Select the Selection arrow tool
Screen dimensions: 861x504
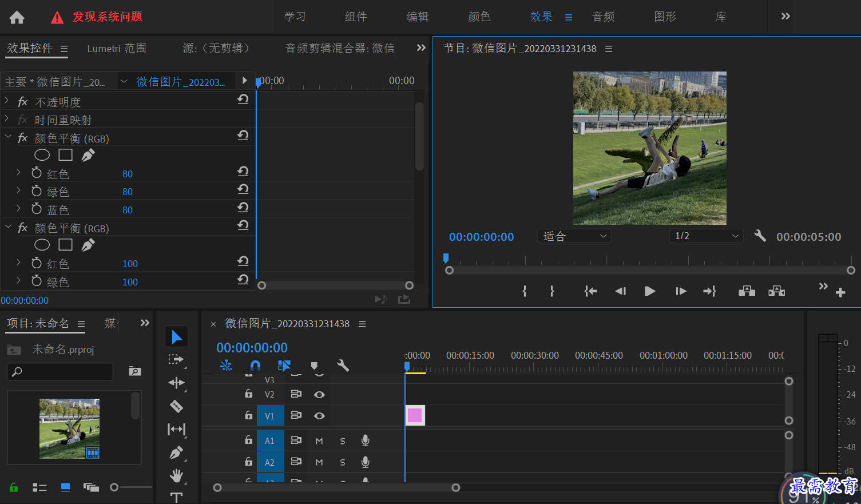[x=177, y=337]
